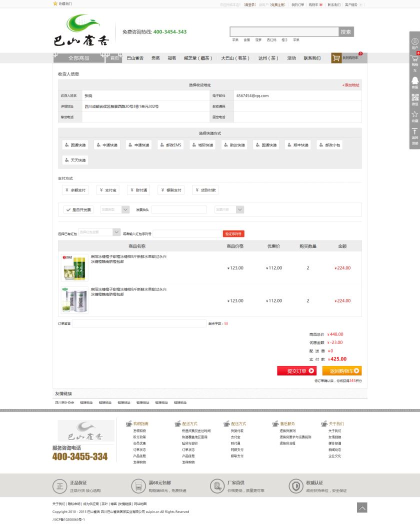Click the header search input field

coord(284,32)
